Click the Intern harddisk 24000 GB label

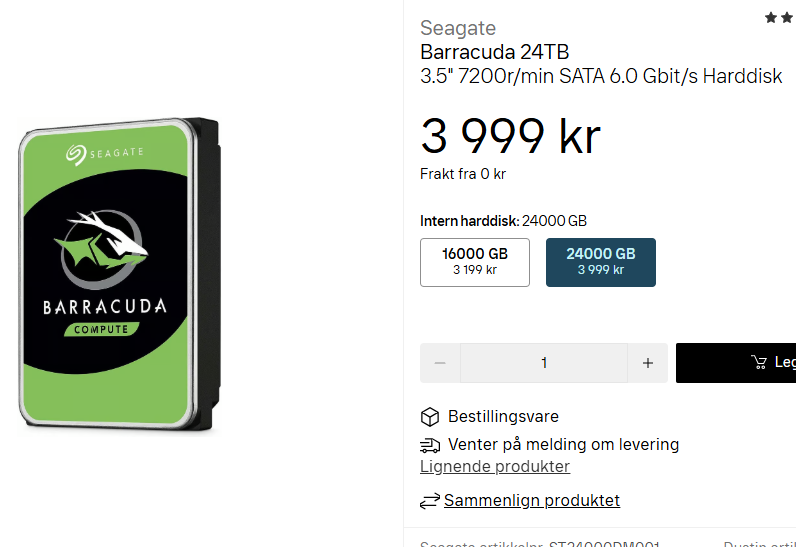click(x=503, y=220)
